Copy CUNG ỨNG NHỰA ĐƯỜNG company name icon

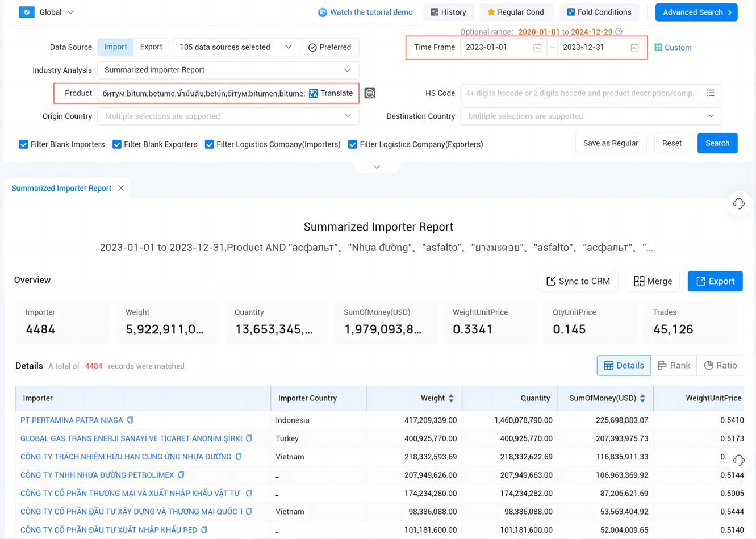[239, 457]
